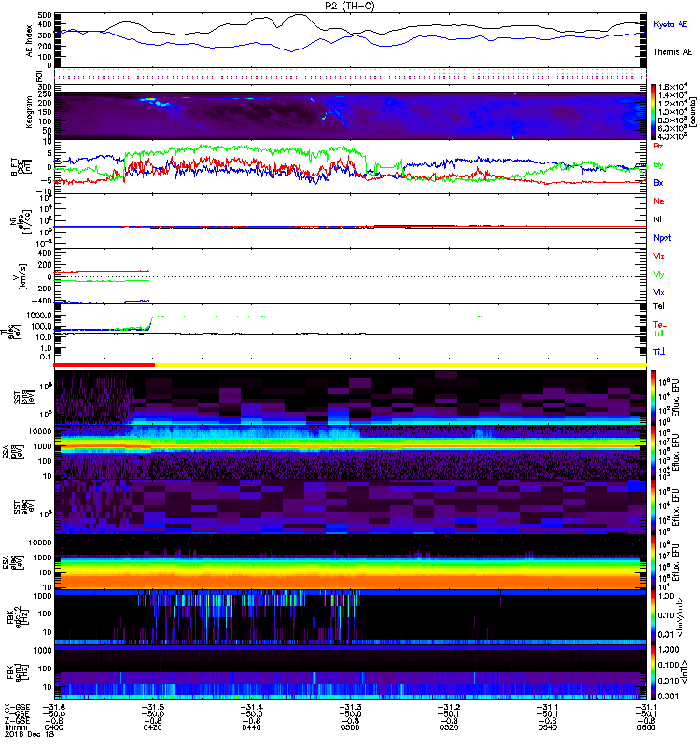Click the 0400 time tick label
This screenshot has height=747, width=700.
point(54,727)
